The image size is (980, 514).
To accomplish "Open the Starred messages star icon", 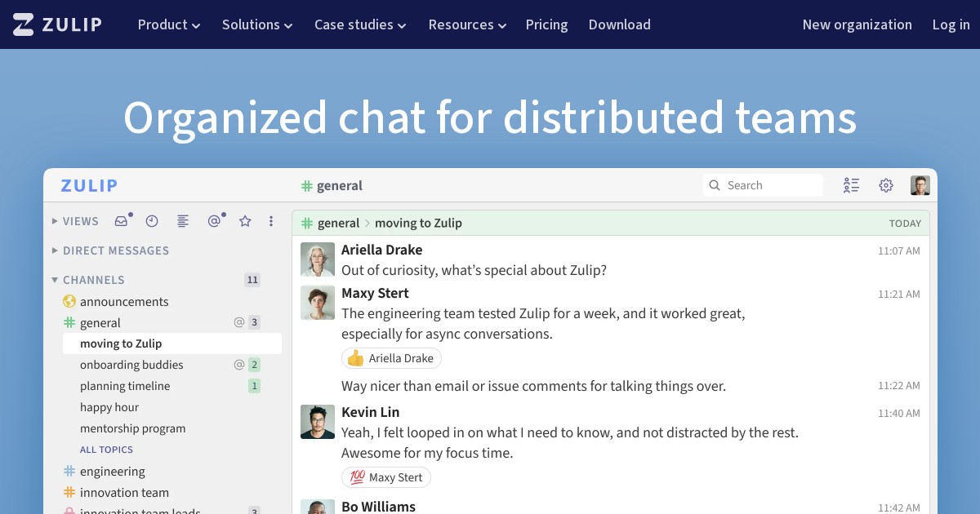I will click(x=245, y=221).
